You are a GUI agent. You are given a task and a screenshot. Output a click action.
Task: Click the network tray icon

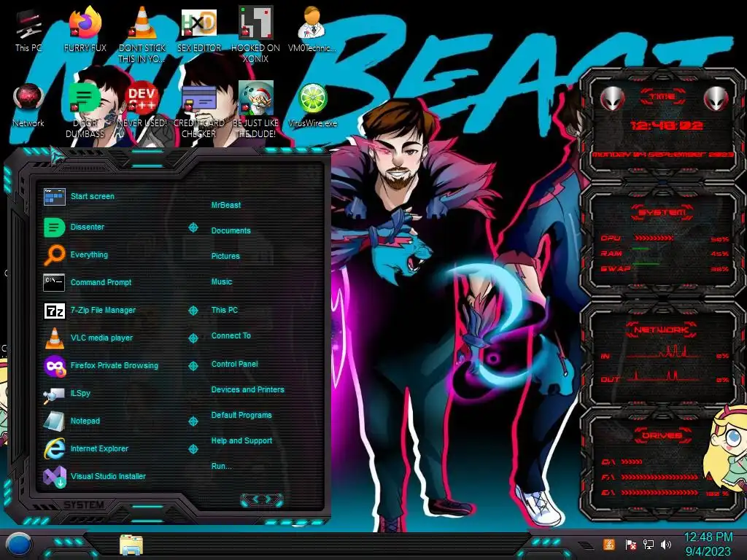click(649, 544)
